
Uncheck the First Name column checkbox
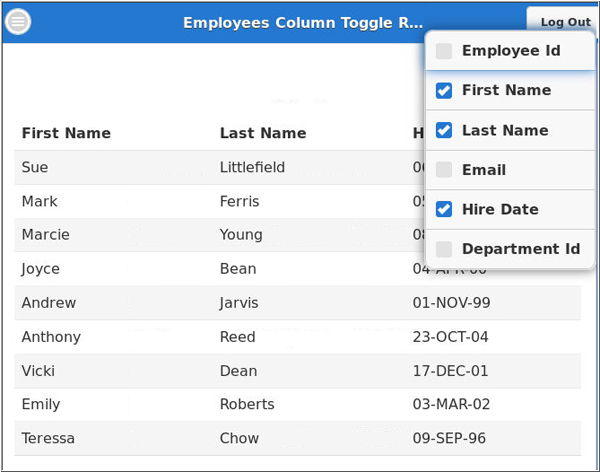444,91
